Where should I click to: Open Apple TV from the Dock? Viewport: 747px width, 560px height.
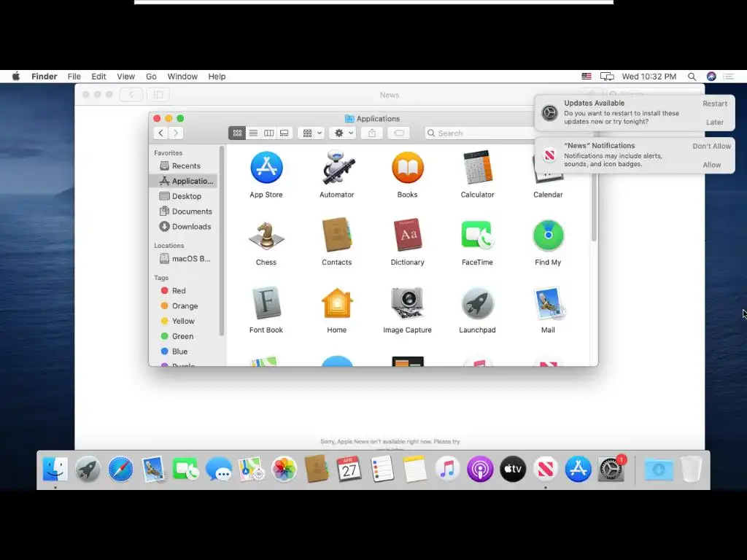pyautogui.click(x=513, y=469)
